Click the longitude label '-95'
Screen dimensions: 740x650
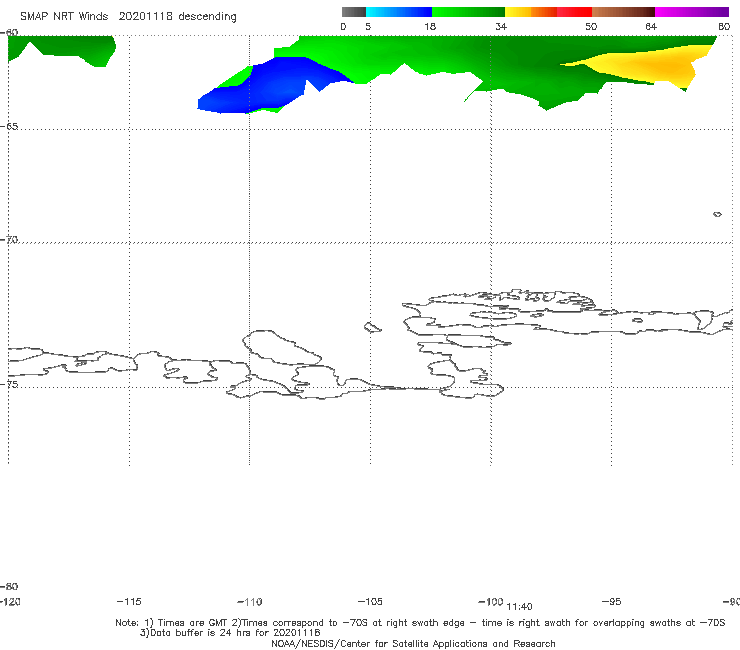click(x=611, y=602)
